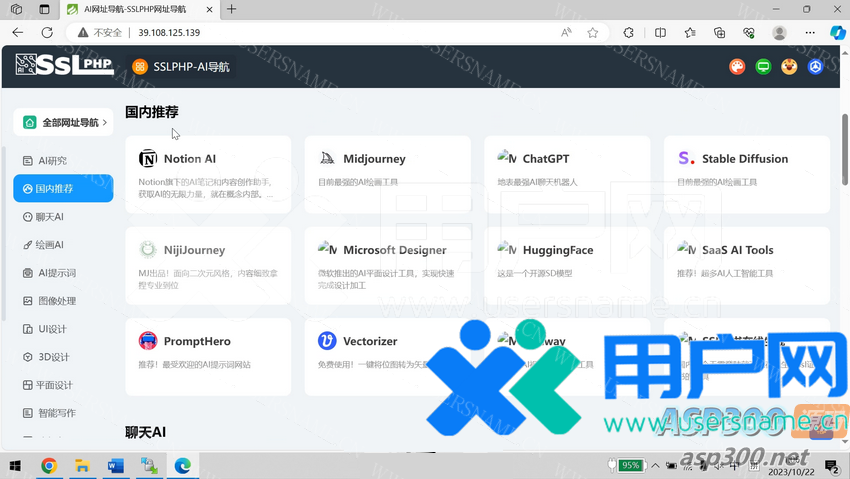The height and width of the screenshot is (479, 850).
Task: Open Word from the taskbar
Action: pyautogui.click(x=115, y=466)
